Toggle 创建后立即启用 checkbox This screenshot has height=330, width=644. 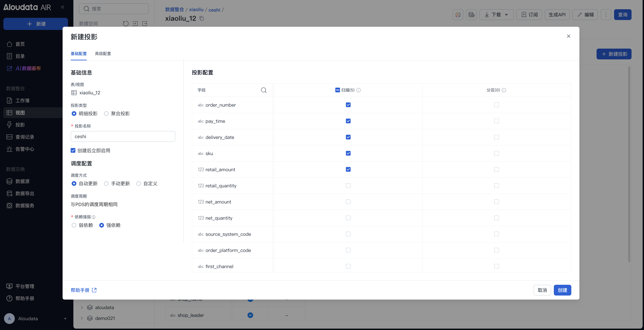(73, 150)
